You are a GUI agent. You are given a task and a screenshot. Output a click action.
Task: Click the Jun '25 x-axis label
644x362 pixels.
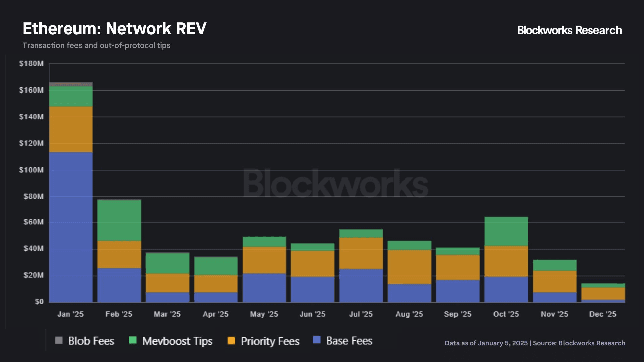[x=313, y=314]
